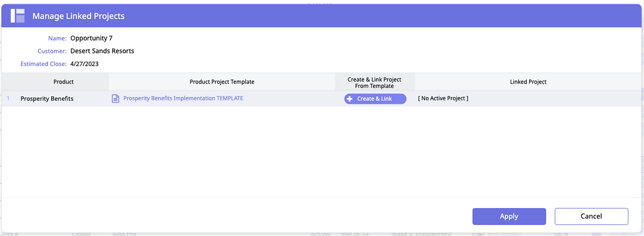Click the template document icon
This screenshot has width=644, height=236.
click(116, 99)
